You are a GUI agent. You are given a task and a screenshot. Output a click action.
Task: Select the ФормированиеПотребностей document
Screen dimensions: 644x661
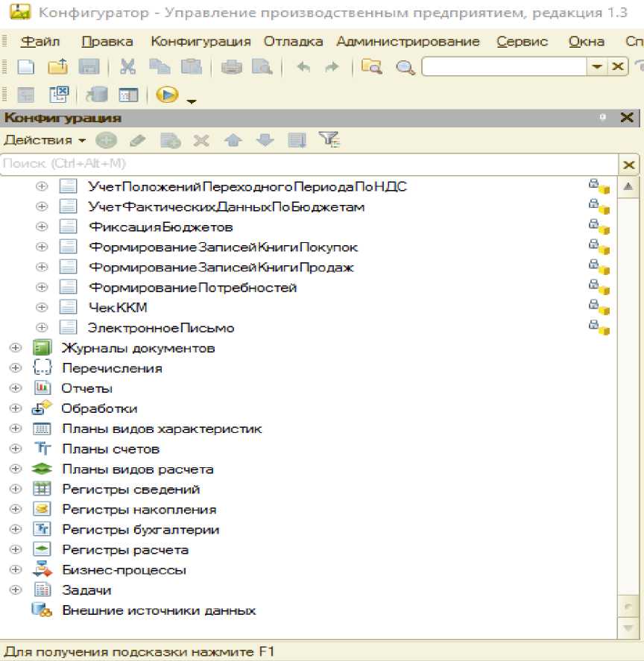193,288
